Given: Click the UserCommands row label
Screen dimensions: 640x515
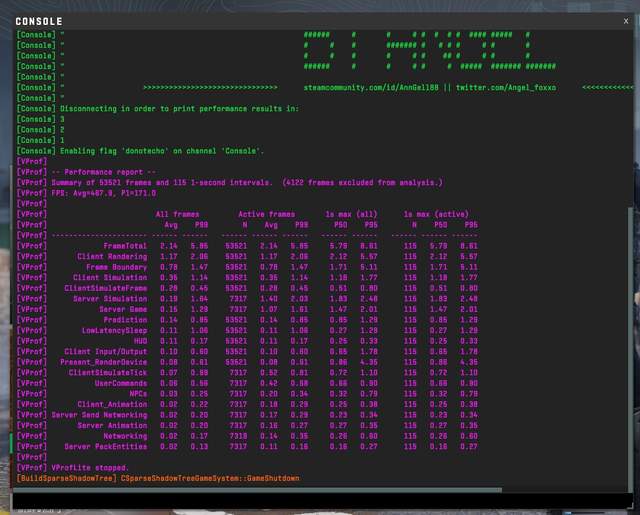Looking at the screenshot, I should pyautogui.click(x=120, y=383).
